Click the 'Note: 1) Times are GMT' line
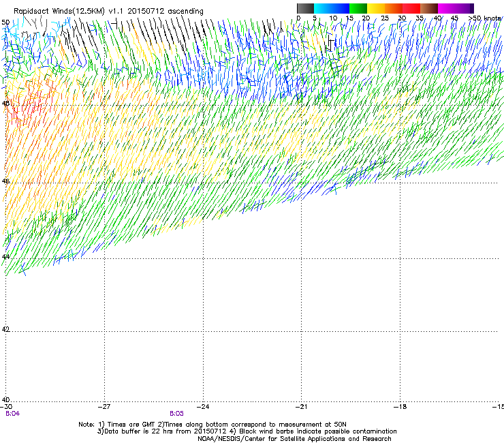The image size is (504, 443). coord(212,425)
